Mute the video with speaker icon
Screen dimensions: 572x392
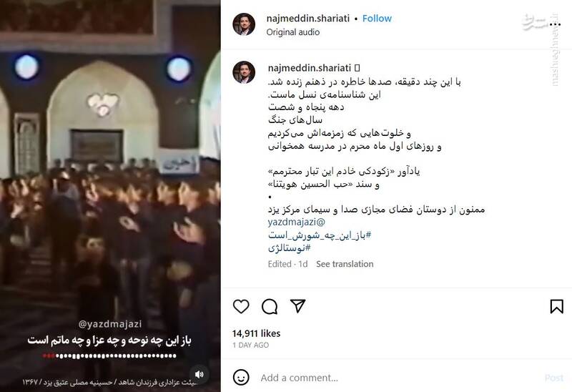(199, 374)
